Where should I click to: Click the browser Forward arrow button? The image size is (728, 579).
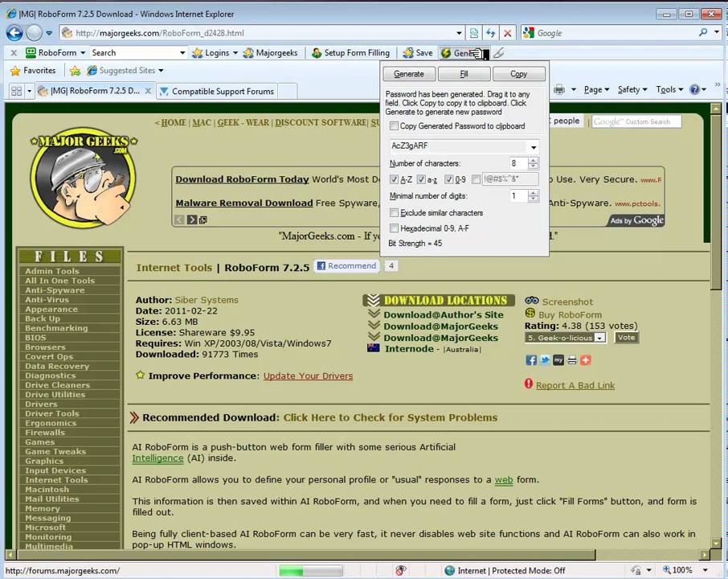[34, 33]
